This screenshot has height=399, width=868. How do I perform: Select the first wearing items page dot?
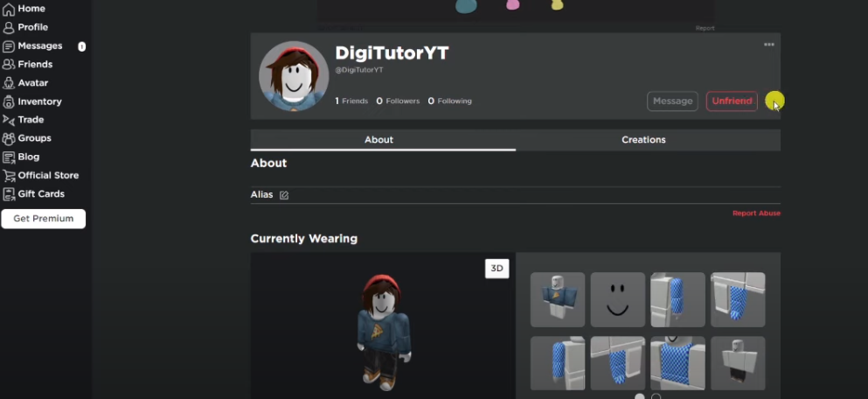pyautogui.click(x=639, y=396)
